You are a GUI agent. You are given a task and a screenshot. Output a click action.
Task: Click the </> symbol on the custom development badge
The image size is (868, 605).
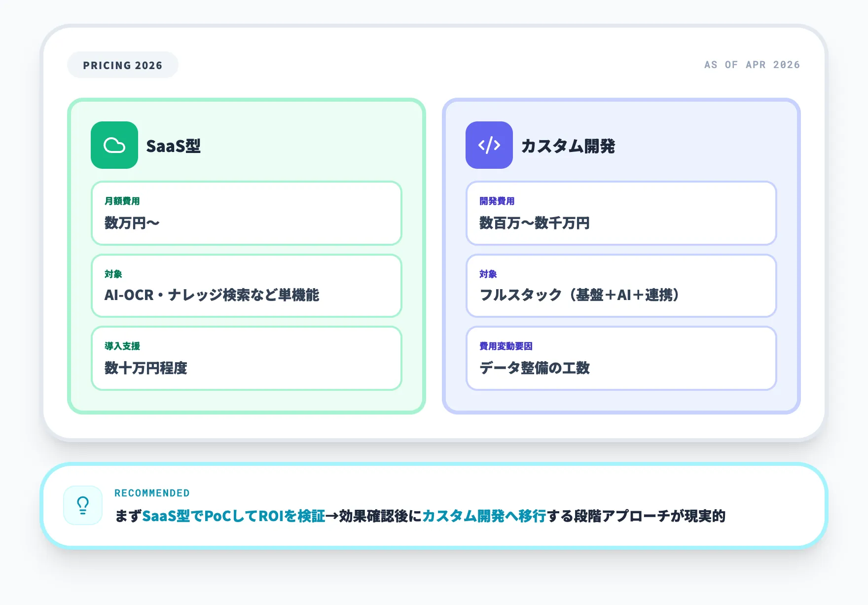coord(488,146)
